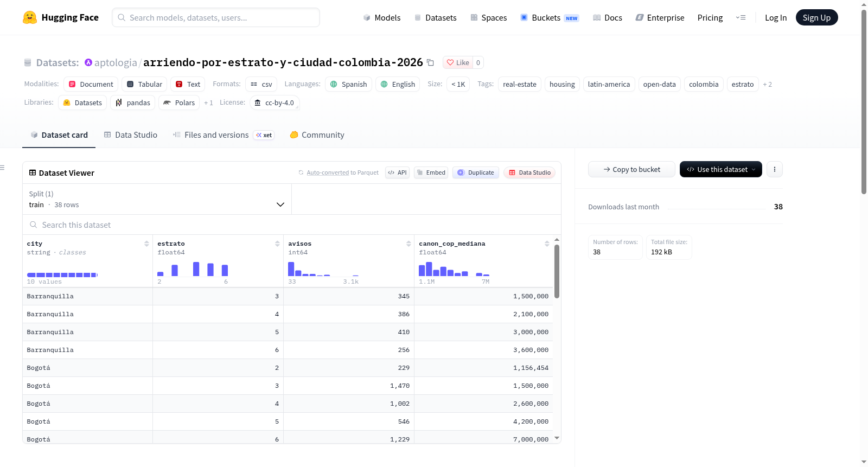
Task: Open the Models menu item
Action: tap(382, 17)
